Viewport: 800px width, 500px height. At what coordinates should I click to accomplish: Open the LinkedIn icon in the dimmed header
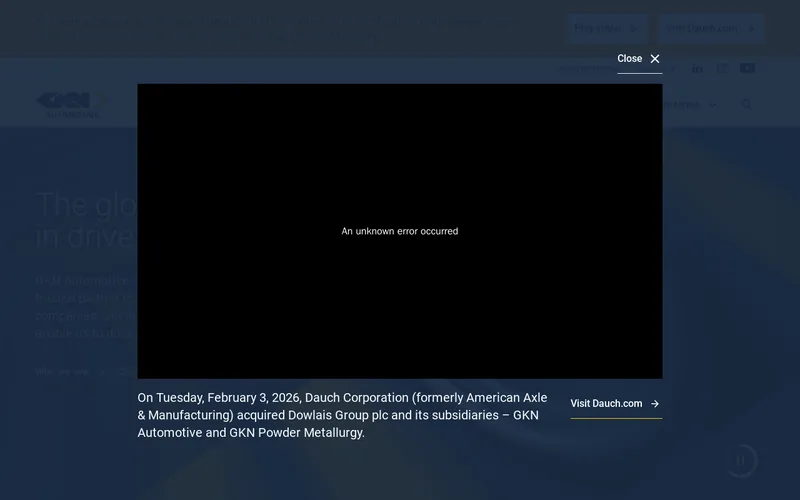(697, 68)
